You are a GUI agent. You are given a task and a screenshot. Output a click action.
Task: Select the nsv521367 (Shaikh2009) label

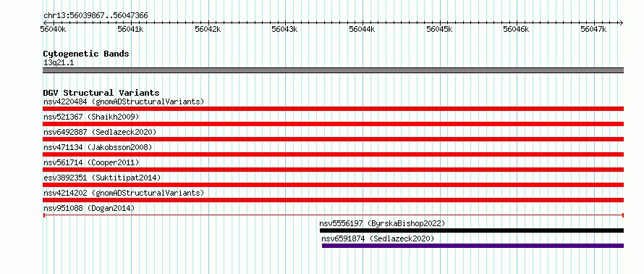click(x=91, y=117)
